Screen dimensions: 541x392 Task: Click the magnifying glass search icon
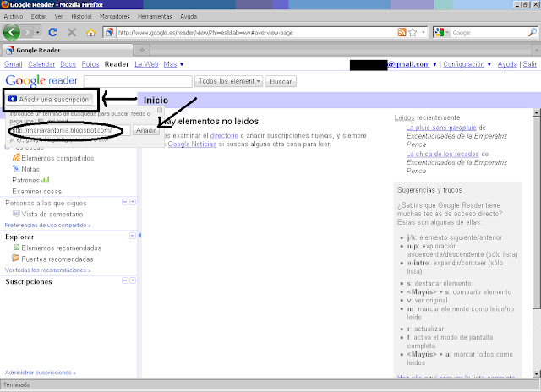click(x=533, y=32)
